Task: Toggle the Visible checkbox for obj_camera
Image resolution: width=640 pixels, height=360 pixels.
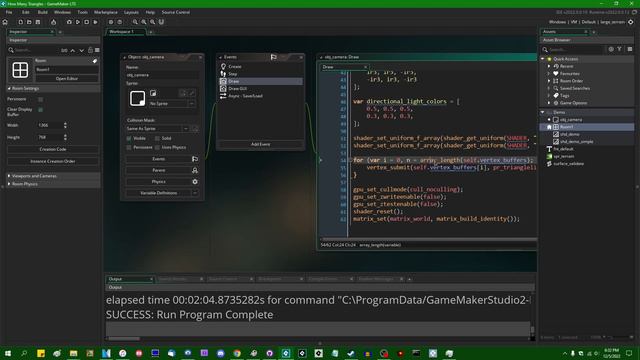Action: pyautogui.click(x=129, y=138)
